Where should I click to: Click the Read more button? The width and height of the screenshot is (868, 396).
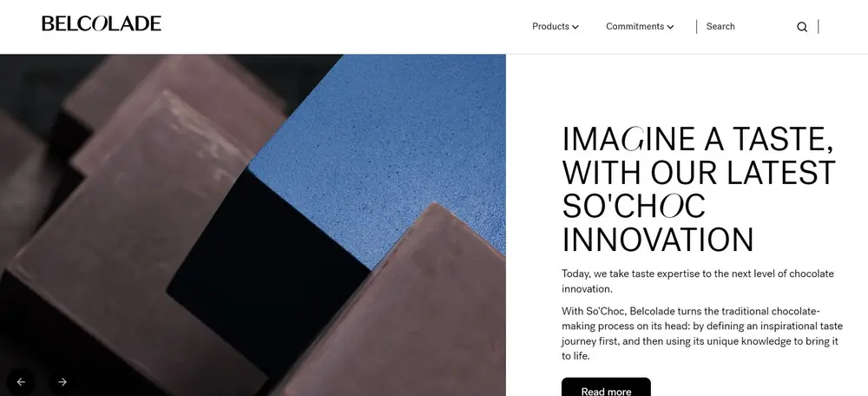coord(606,387)
